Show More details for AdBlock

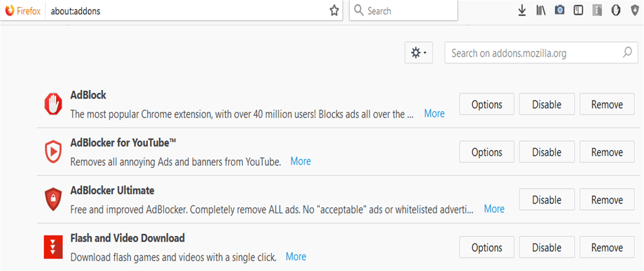[434, 113]
